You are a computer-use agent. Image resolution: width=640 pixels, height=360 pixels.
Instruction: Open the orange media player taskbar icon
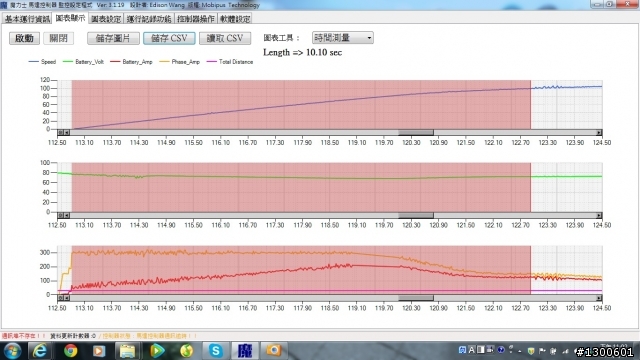click(98, 351)
